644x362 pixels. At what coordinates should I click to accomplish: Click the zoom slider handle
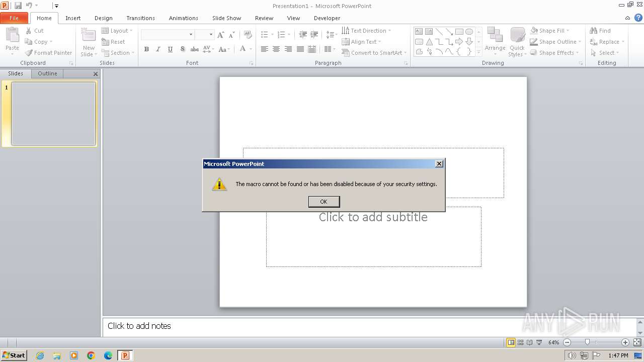(x=587, y=342)
